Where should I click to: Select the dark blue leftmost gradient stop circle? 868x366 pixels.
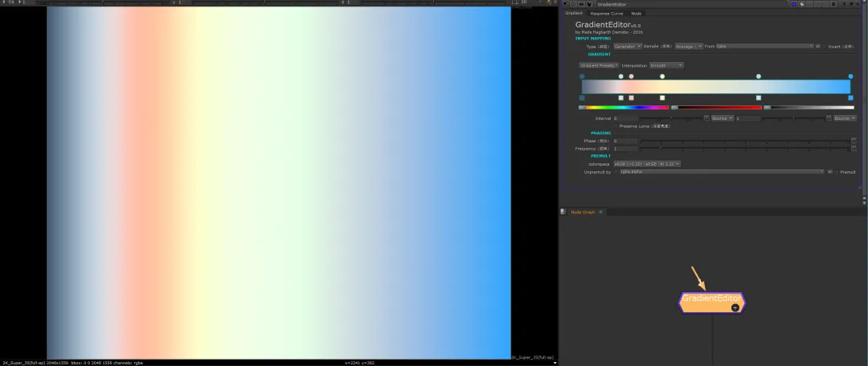pos(582,76)
